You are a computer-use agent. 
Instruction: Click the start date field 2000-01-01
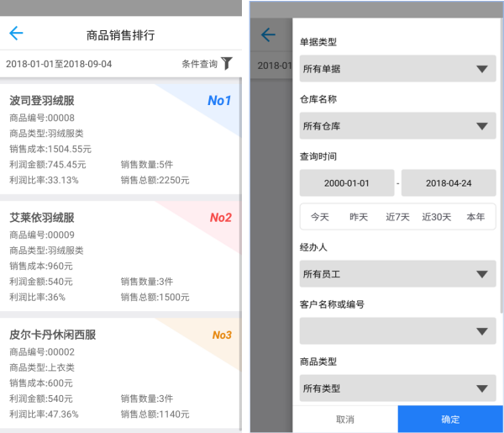click(347, 183)
